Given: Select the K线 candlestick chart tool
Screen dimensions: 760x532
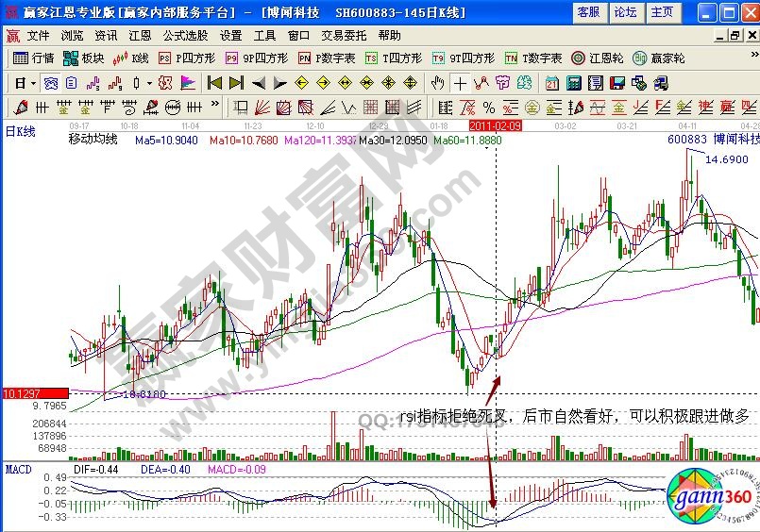Looking at the screenshot, I should tap(131, 58).
